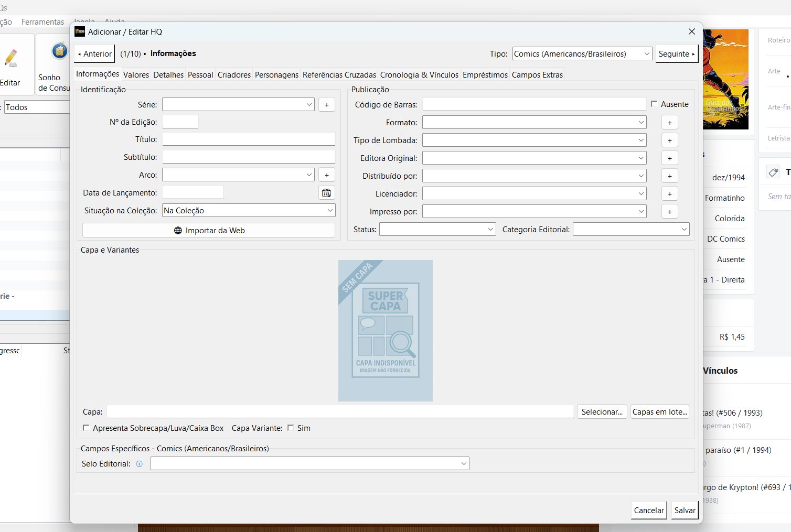Click the Seguinte button
This screenshot has height=532, width=791.
coord(677,53)
